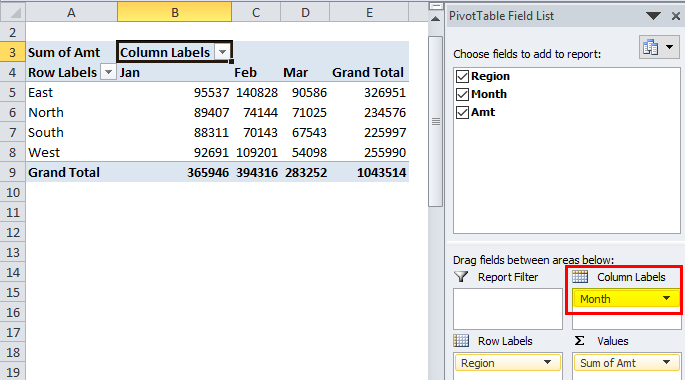
Task: Click the South row label
Action: coord(71,133)
